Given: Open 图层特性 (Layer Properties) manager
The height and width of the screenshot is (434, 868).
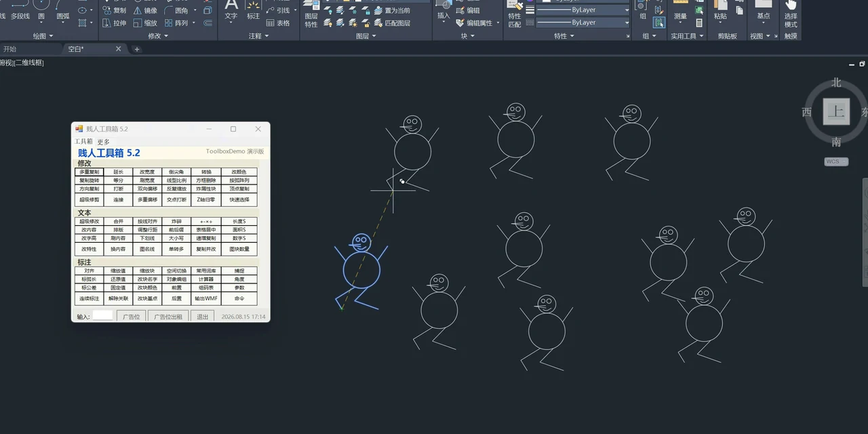Looking at the screenshot, I should coord(311,15).
